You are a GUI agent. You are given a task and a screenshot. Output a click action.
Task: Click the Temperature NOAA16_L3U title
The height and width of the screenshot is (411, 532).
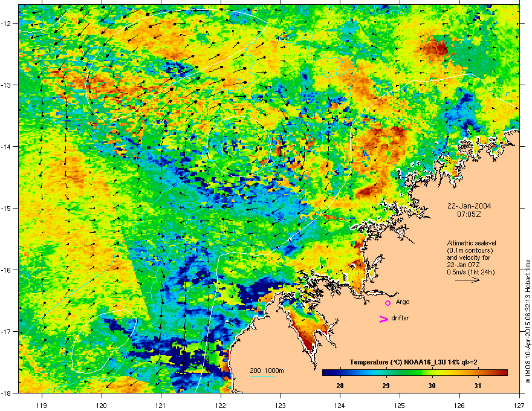(x=414, y=362)
